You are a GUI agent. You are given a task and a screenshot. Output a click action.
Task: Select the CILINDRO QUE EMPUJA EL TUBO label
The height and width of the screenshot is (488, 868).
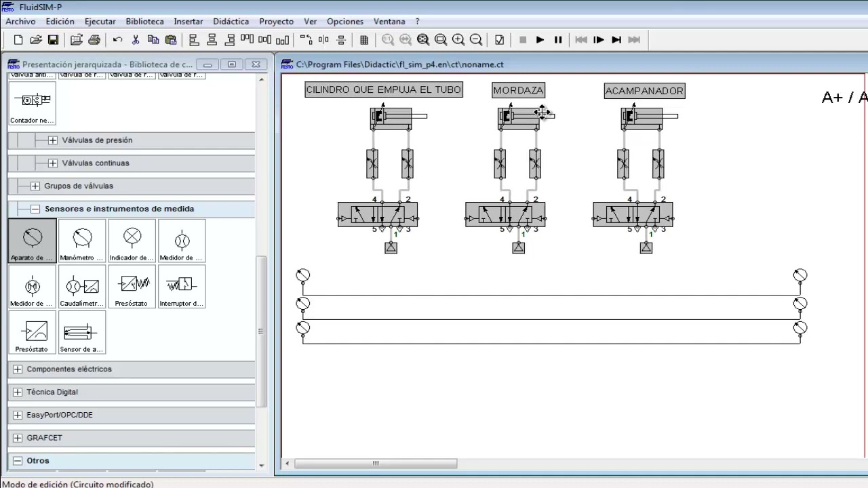click(384, 89)
